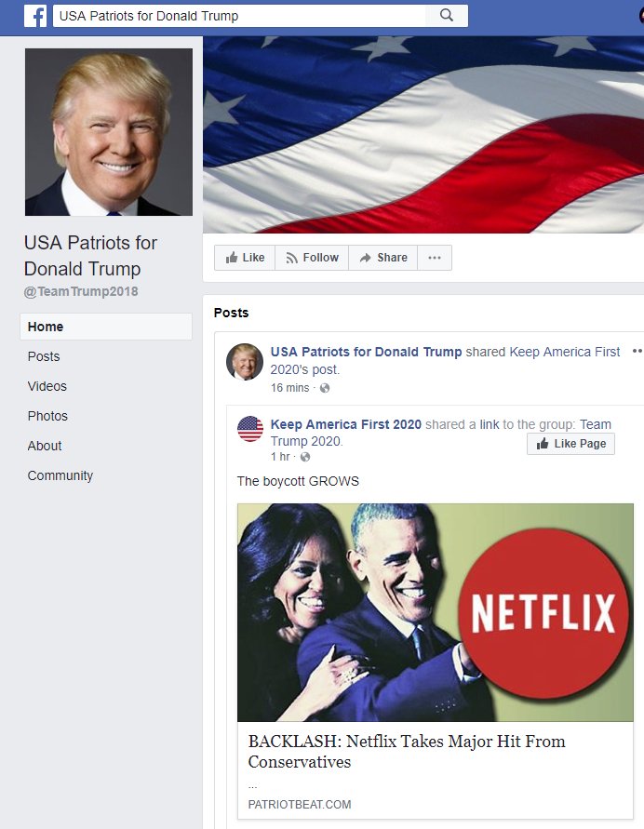
Task: Open the American flag cover photo
Action: tap(423, 134)
